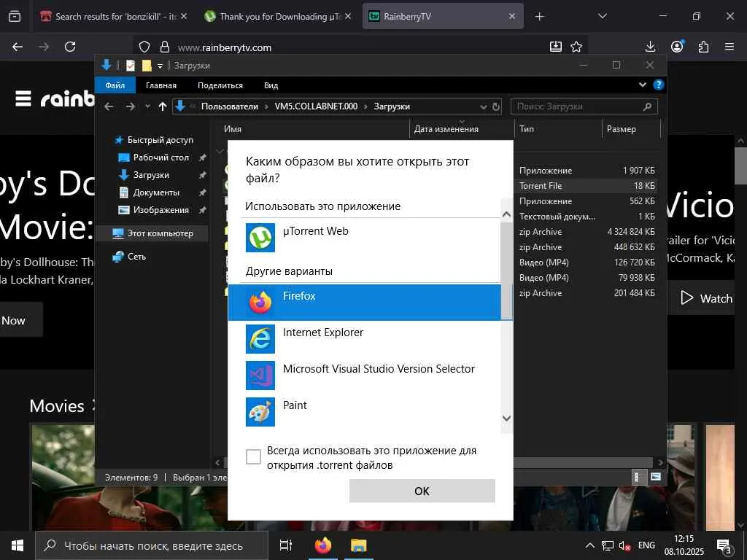The height and width of the screenshot is (560, 747).
Task: List all Firefox tabs with the dropdown arrow
Action: pyautogui.click(x=603, y=16)
